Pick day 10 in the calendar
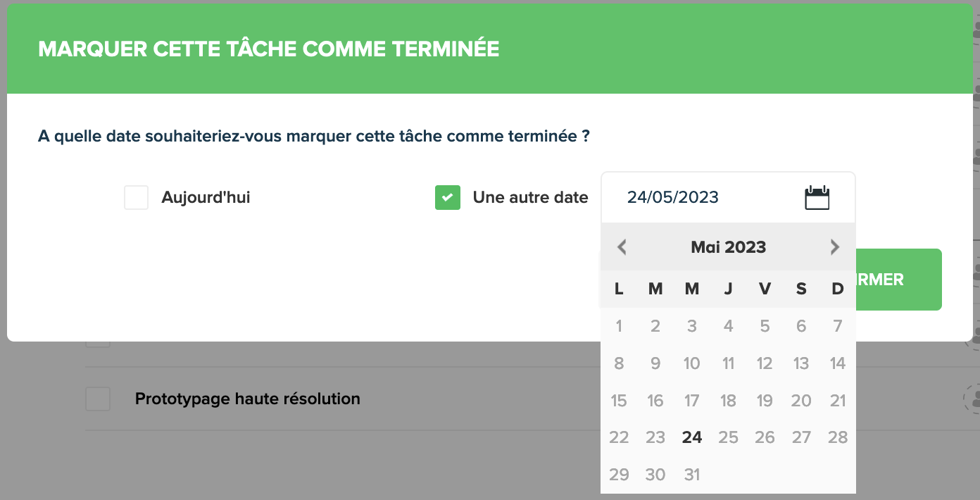Viewport: 980px width, 500px height. click(692, 363)
